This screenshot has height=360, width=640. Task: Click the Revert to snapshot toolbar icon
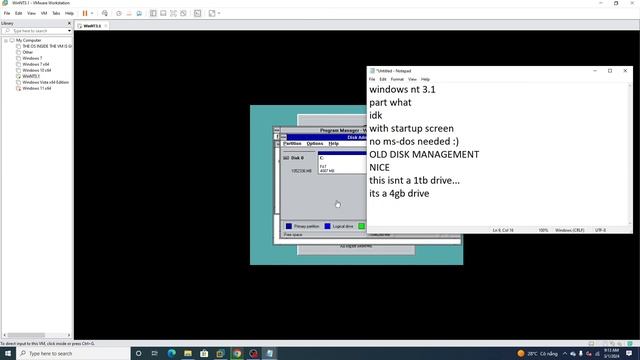(129, 13)
